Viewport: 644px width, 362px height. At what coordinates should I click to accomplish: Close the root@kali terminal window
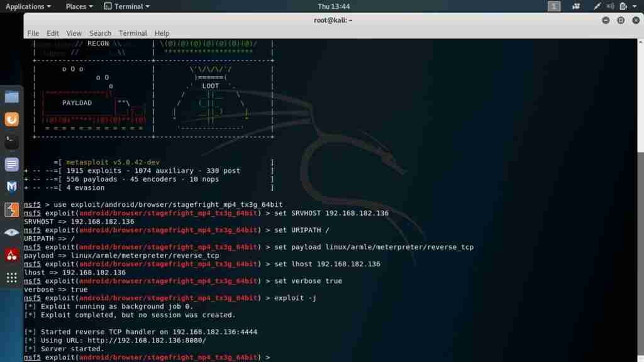coord(636,20)
